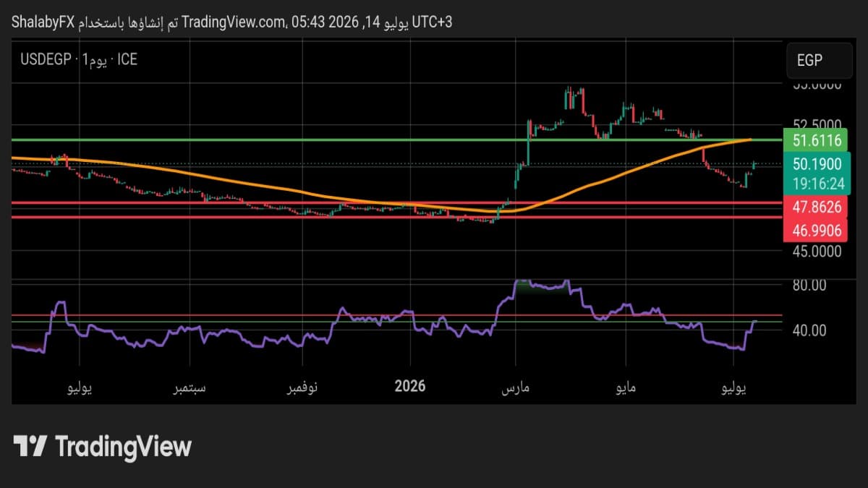Click the 80.00 RSI scale value

click(809, 285)
